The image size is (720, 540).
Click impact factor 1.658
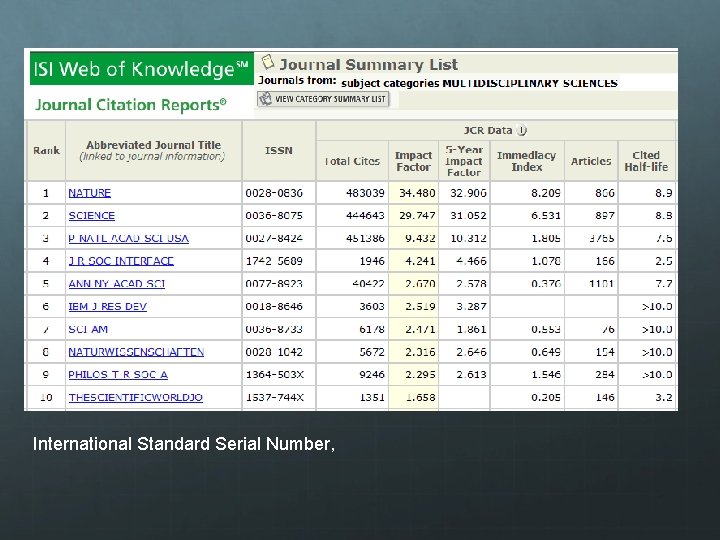click(x=420, y=398)
